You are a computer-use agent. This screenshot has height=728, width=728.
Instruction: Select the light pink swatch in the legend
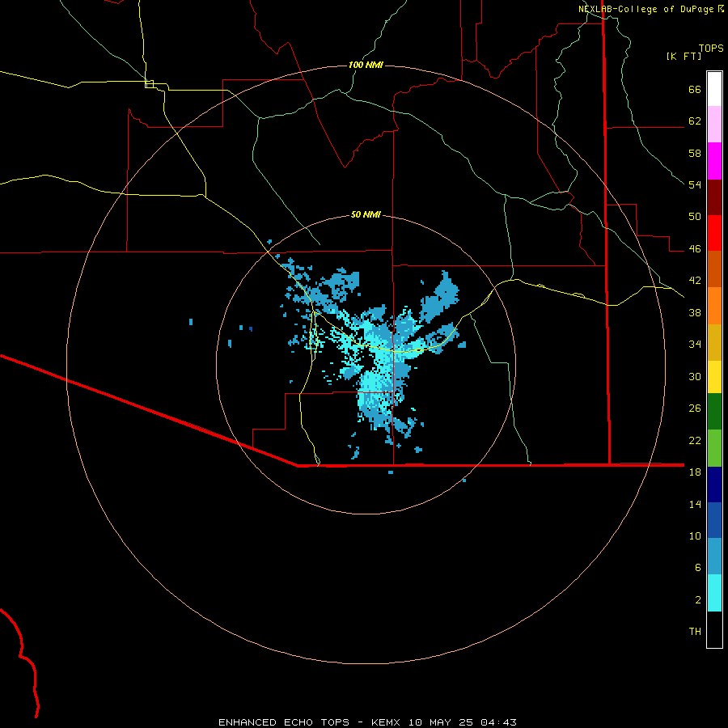(714, 125)
